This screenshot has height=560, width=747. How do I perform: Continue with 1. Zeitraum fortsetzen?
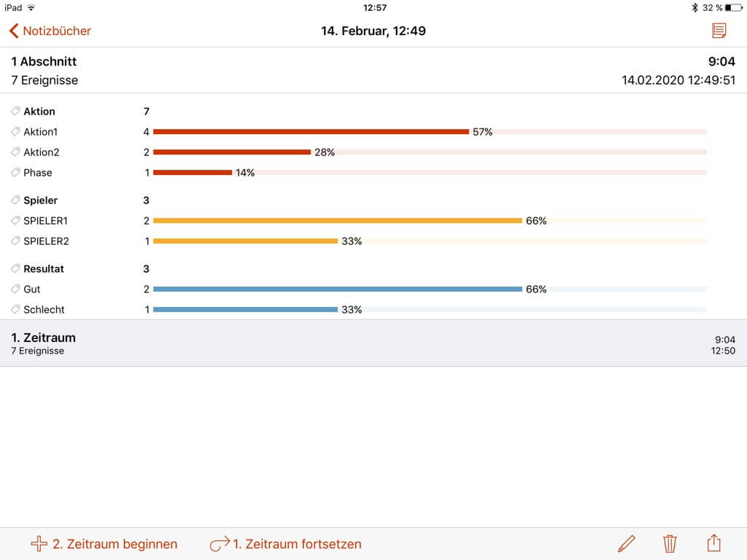[x=286, y=544]
